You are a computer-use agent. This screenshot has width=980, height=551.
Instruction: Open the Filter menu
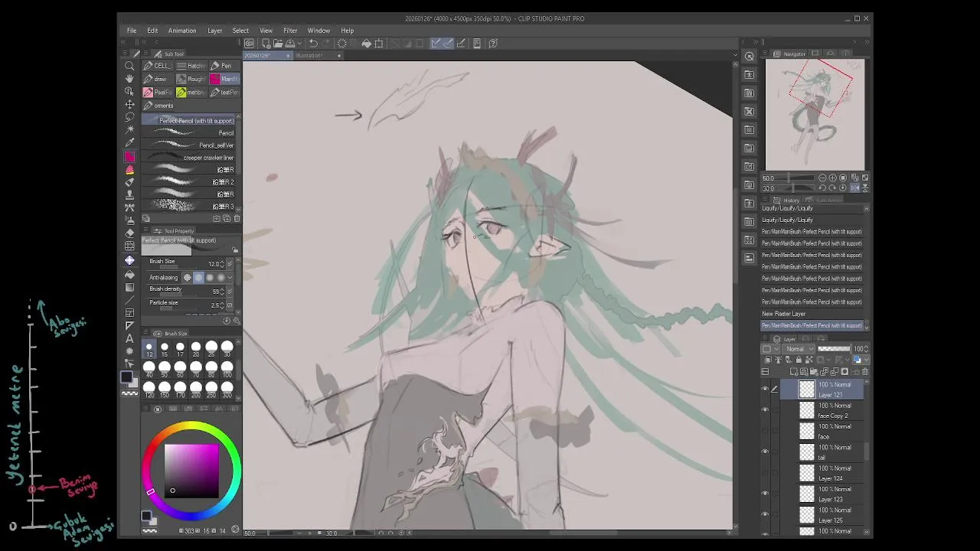(290, 31)
